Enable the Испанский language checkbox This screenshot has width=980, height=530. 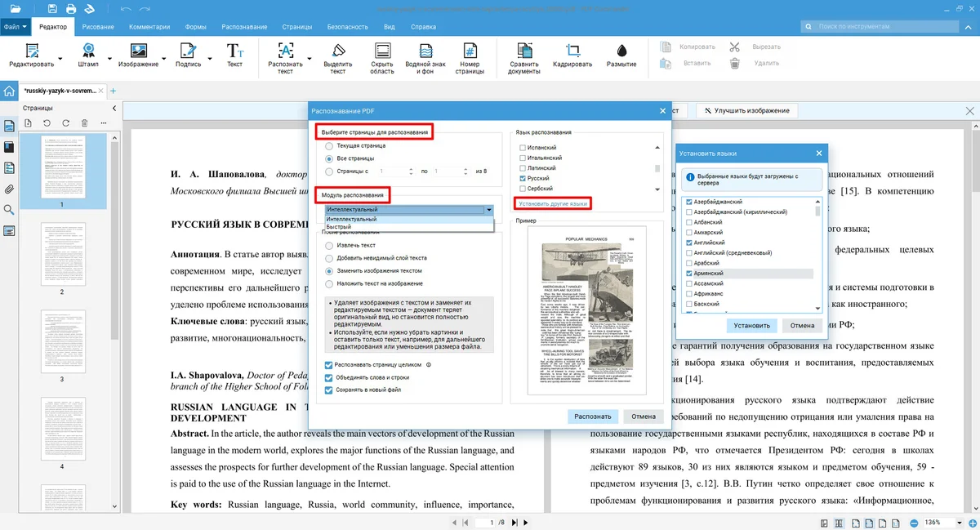523,148
